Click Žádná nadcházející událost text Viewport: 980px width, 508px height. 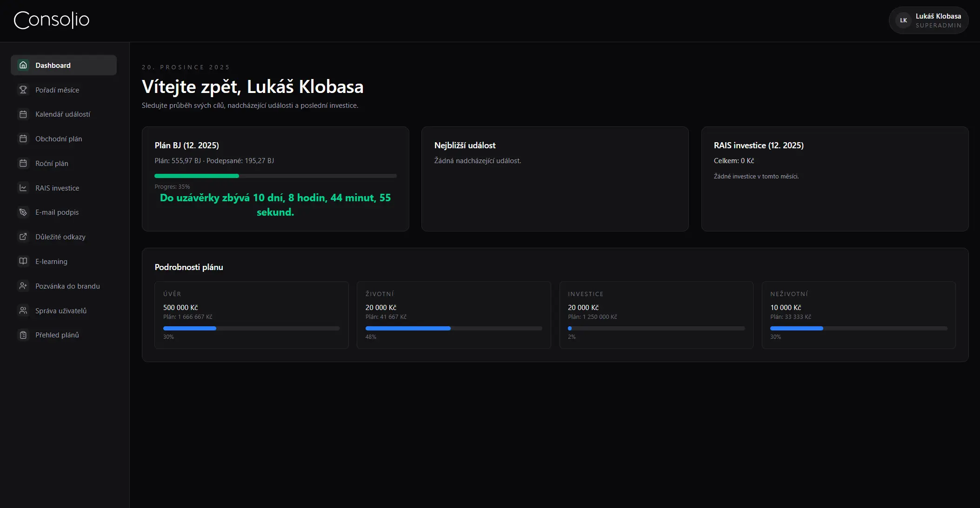click(478, 161)
